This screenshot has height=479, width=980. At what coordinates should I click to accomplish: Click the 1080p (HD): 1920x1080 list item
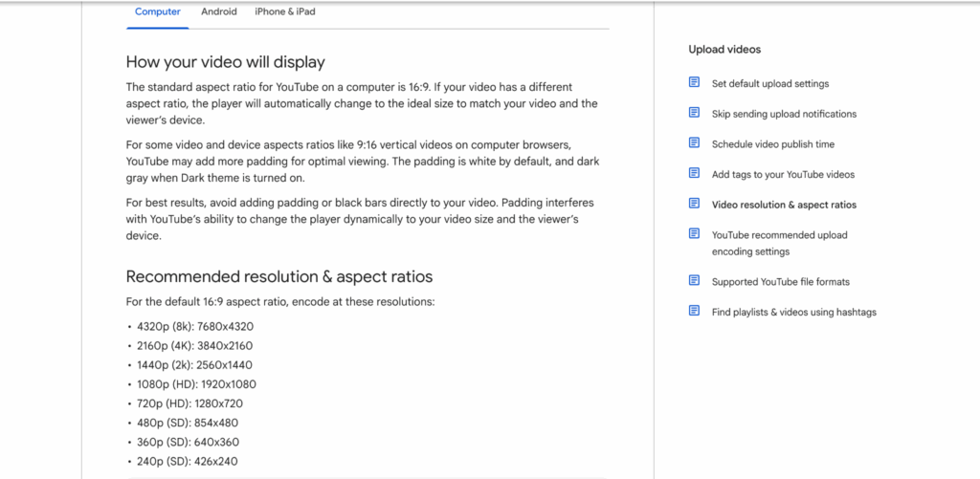point(196,384)
